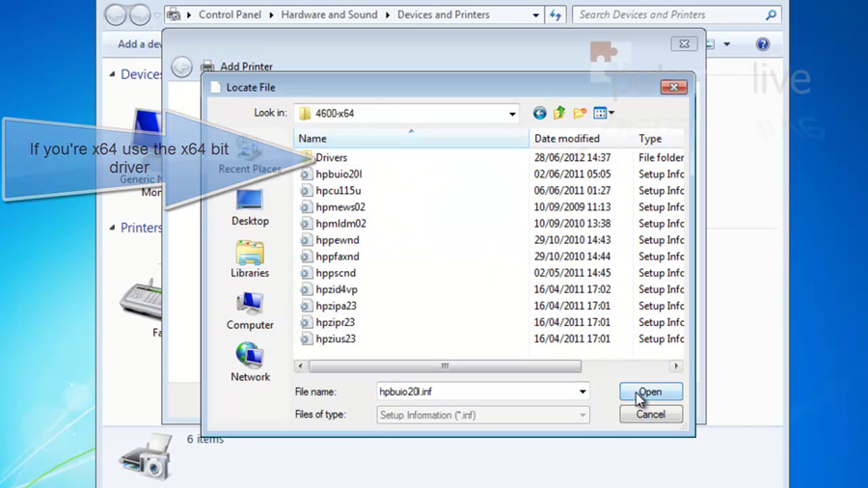Go back with the Locate File toolbar arrow

539,113
